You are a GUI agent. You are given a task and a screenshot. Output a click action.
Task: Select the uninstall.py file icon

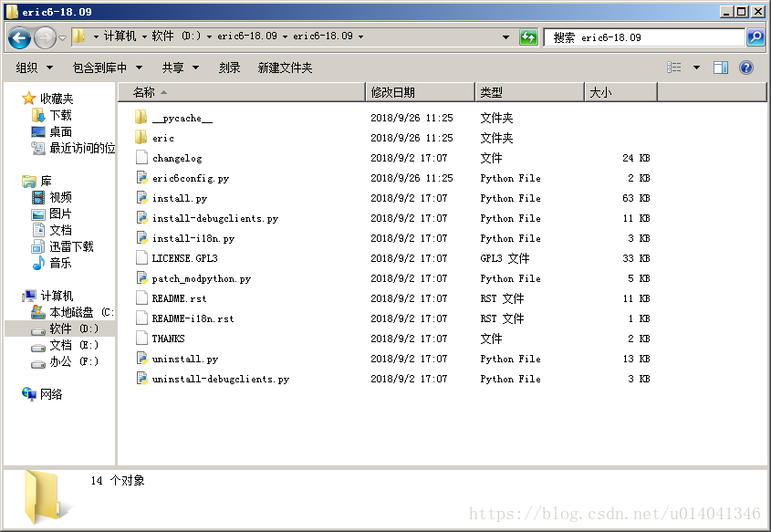click(x=141, y=359)
